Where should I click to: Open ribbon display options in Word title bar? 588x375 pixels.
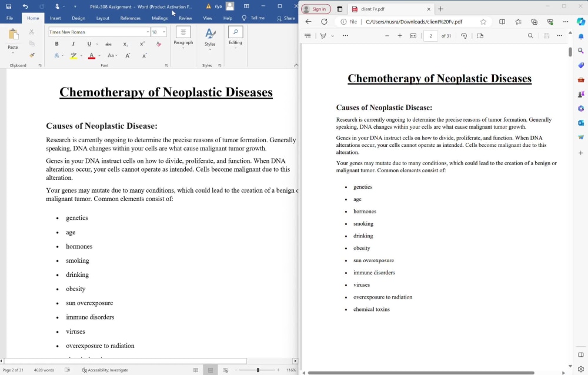(246, 6)
